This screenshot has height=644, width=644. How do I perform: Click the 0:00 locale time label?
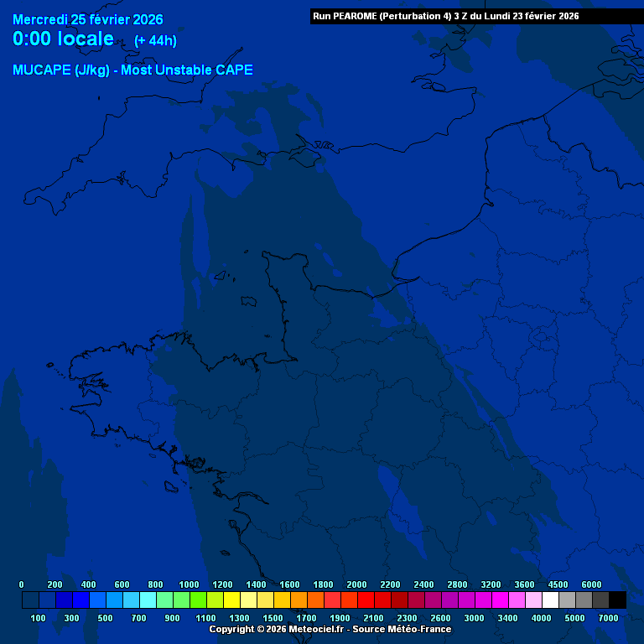63,39
